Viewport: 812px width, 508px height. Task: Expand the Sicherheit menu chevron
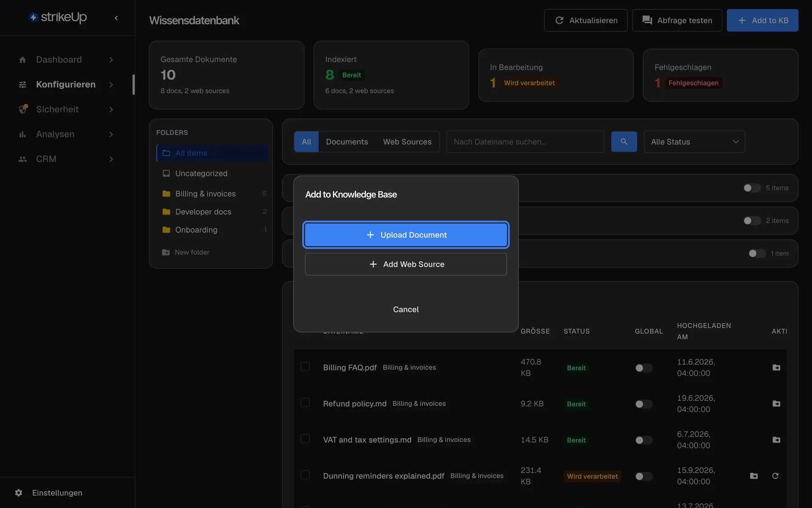point(111,109)
